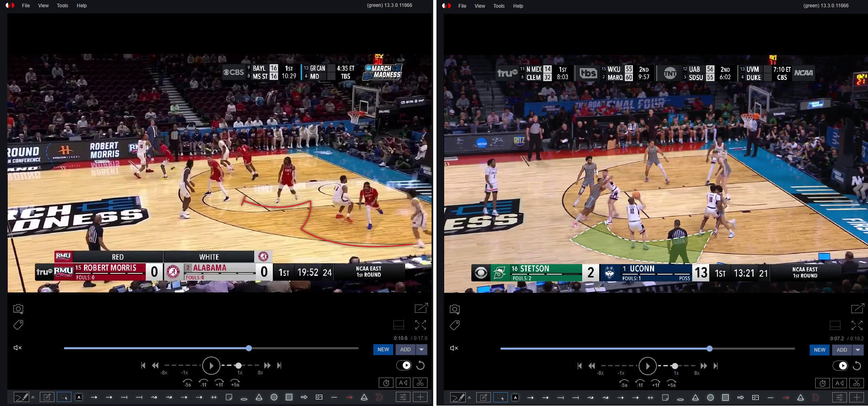Enter fullscreen in the right player
The image size is (868, 406).
pyautogui.click(x=857, y=325)
